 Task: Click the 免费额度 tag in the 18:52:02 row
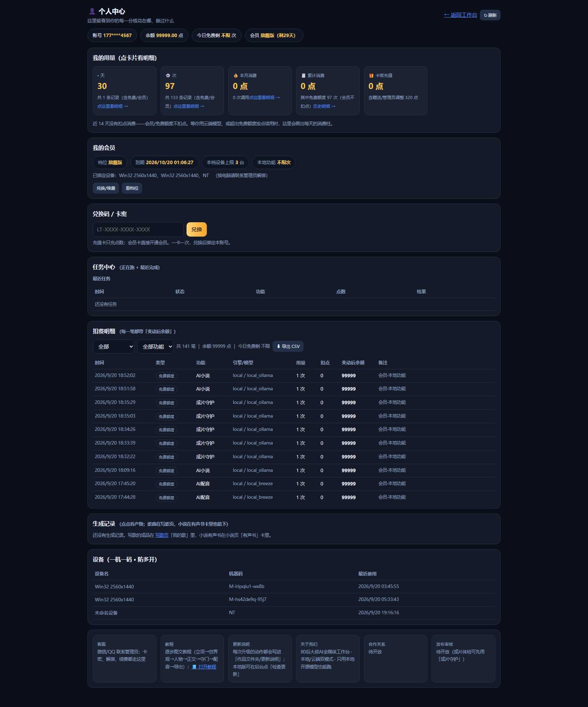(167, 376)
